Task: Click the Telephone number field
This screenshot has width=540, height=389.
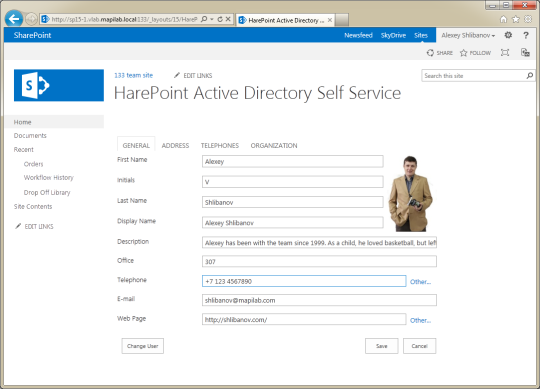Action: (304, 281)
